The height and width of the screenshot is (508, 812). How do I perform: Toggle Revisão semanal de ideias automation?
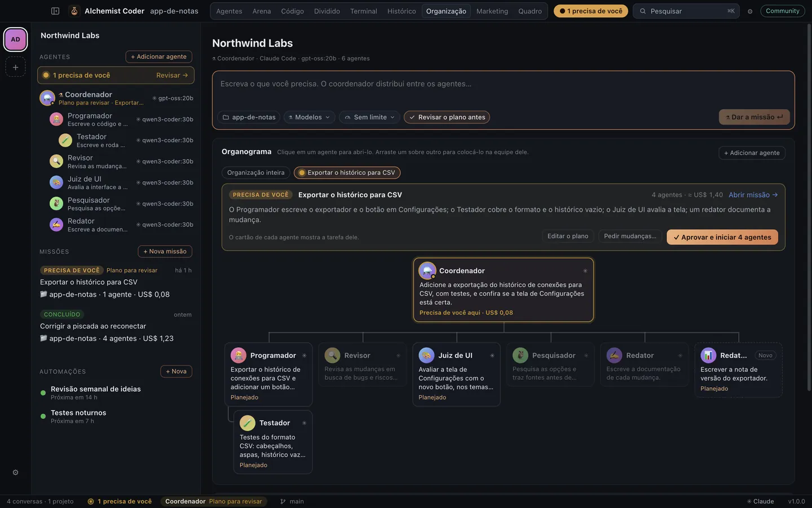pyautogui.click(x=43, y=393)
